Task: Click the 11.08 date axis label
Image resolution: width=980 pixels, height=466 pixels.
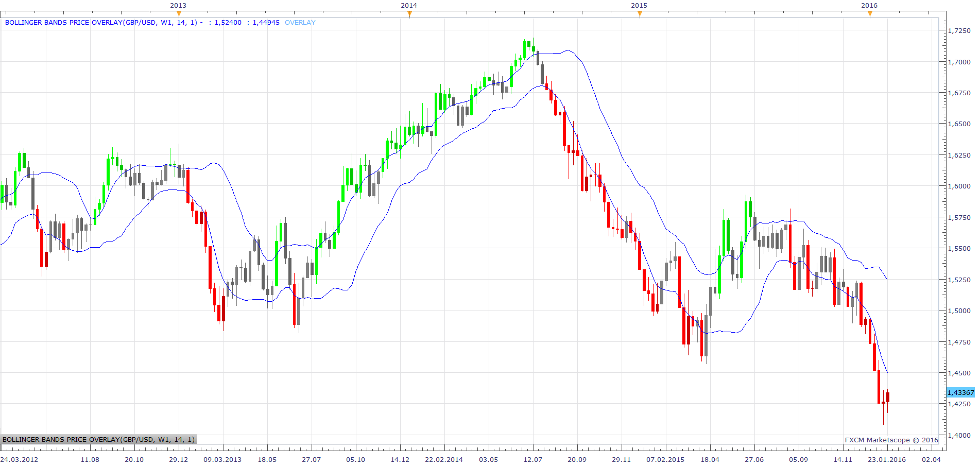Action: tap(90, 459)
